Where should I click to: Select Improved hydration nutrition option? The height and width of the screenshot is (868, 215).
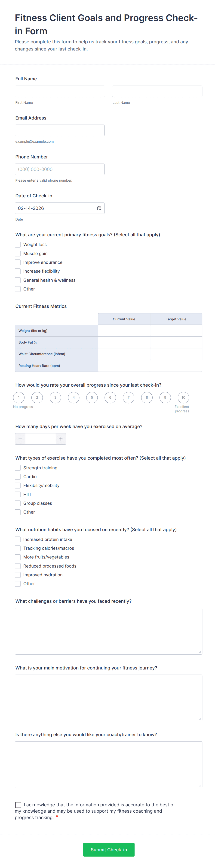(18, 575)
